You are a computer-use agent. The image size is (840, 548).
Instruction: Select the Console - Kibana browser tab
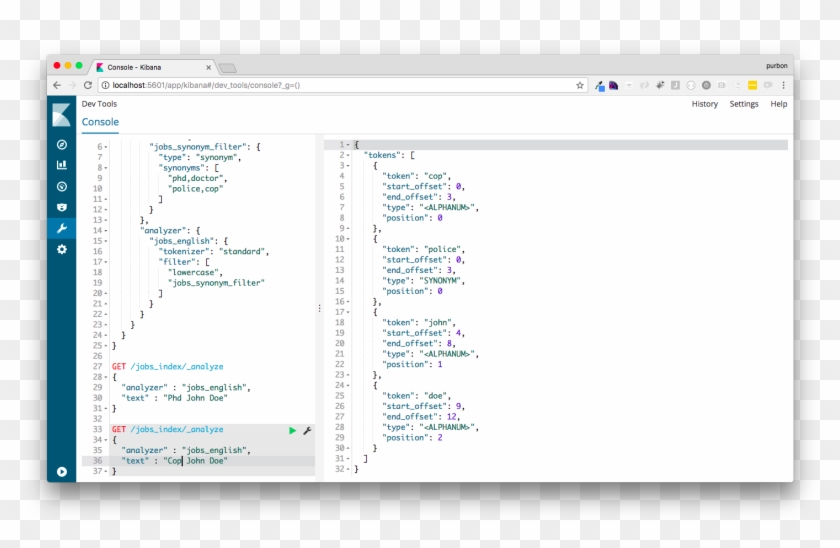[153, 67]
